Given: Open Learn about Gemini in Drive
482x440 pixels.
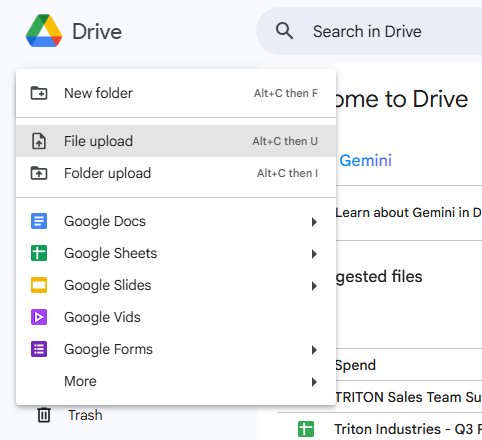Looking at the screenshot, I should coord(409,212).
